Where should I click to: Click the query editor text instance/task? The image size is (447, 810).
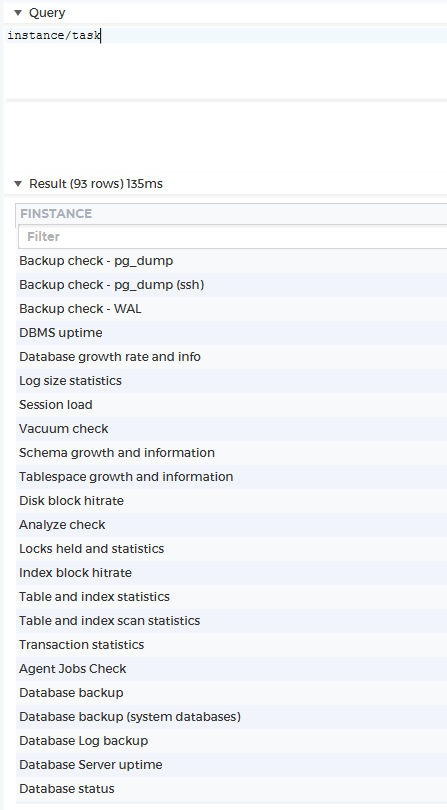54,36
